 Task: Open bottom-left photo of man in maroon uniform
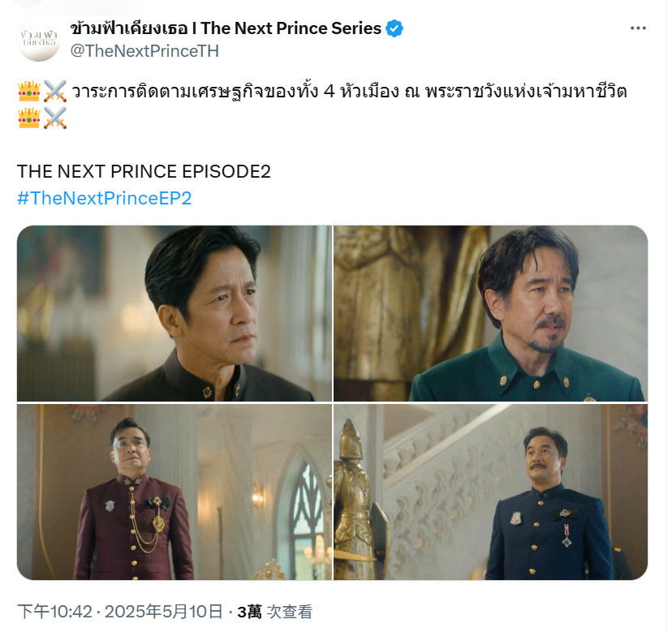(x=174, y=492)
